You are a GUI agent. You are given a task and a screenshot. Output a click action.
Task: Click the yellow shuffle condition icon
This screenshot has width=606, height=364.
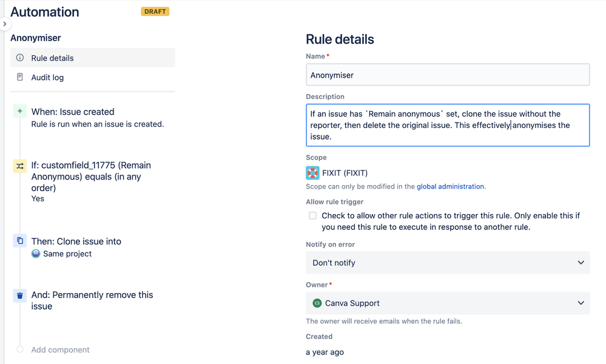click(x=20, y=166)
